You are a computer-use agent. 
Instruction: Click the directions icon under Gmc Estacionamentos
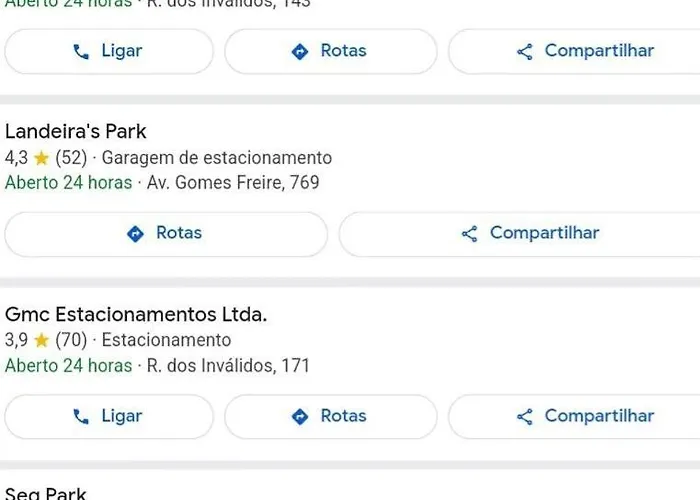point(300,417)
